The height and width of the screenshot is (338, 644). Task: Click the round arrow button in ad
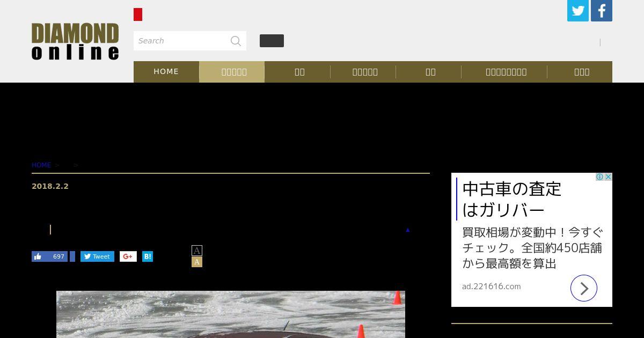[584, 288]
